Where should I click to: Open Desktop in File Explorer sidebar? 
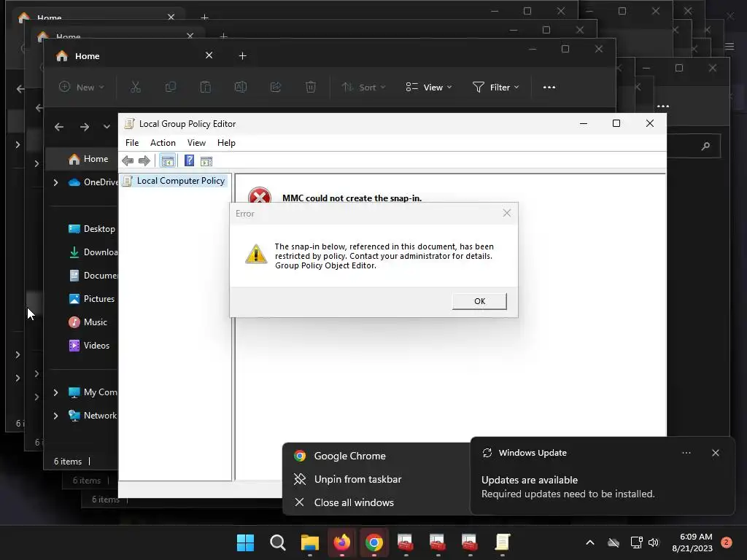(91, 229)
